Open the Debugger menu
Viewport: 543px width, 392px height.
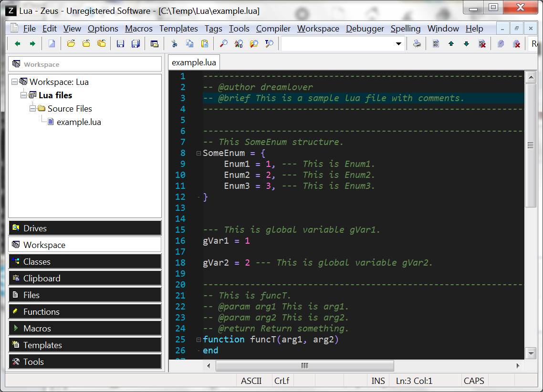365,28
